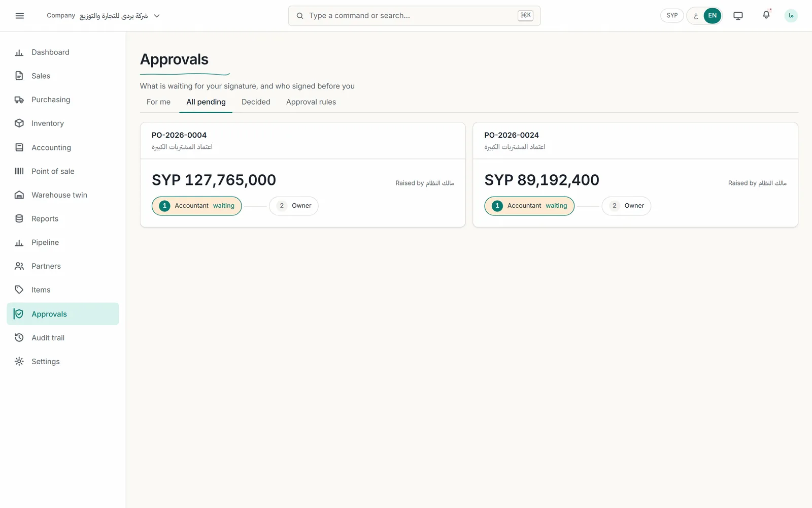Image resolution: width=812 pixels, height=508 pixels.
Task: Click the SYP currency pill
Action: pyautogui.click(x=672, y=16)
